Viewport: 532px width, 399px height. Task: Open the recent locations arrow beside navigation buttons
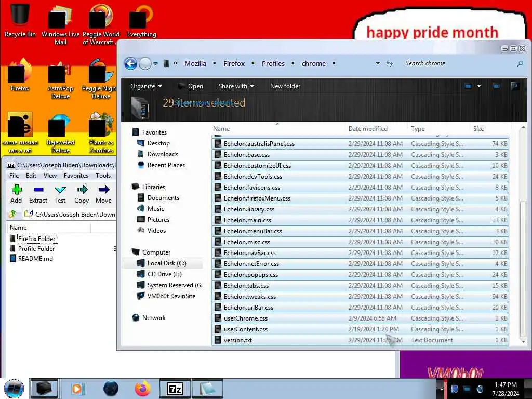(x=155, y=64)
